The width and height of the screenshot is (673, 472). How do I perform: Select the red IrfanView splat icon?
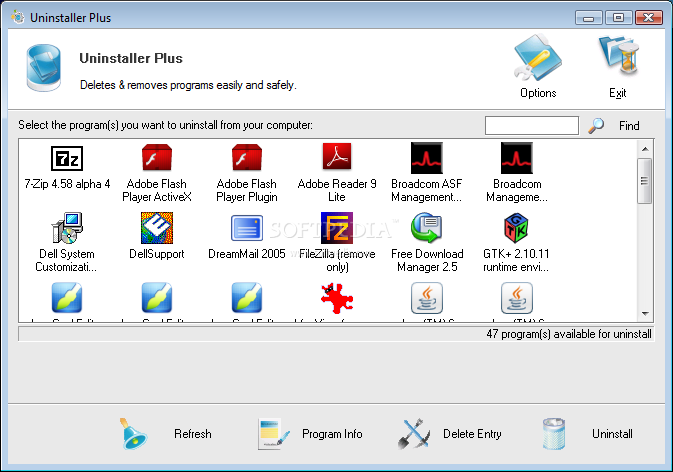[337, 298]
